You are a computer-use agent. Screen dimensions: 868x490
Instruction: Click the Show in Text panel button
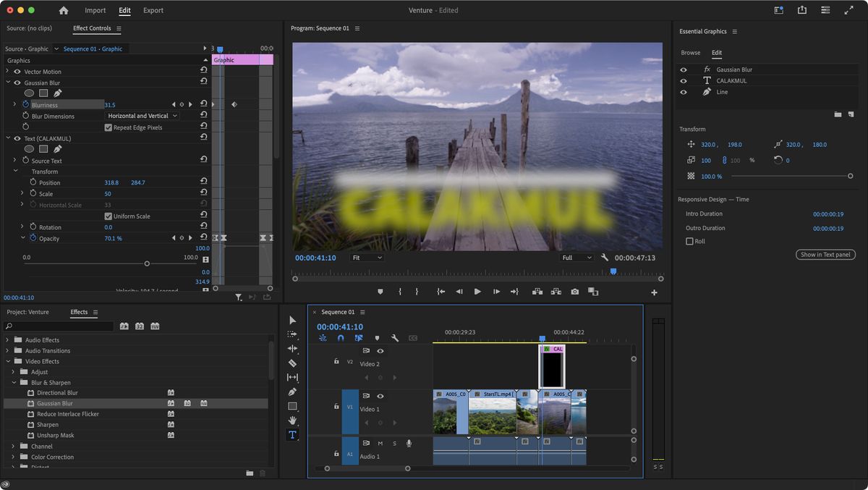coord(825,254)
